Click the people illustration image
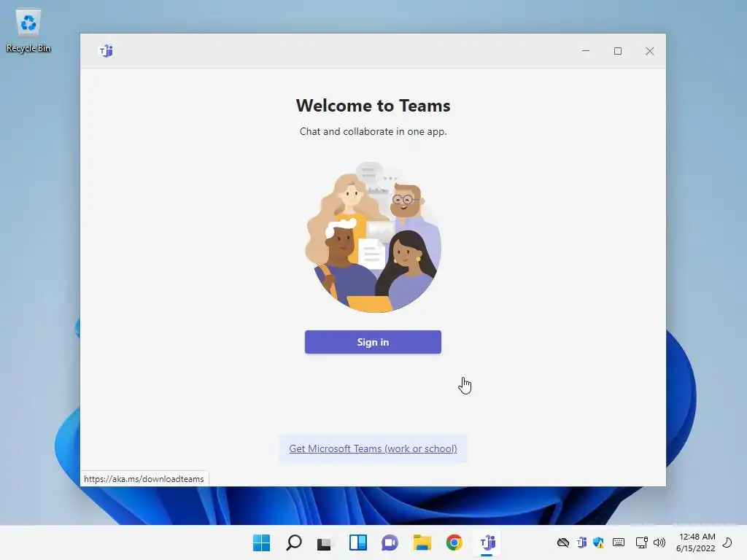Image resolution: width=747 pixels, height=560 pixels. [x=373, y=237]
